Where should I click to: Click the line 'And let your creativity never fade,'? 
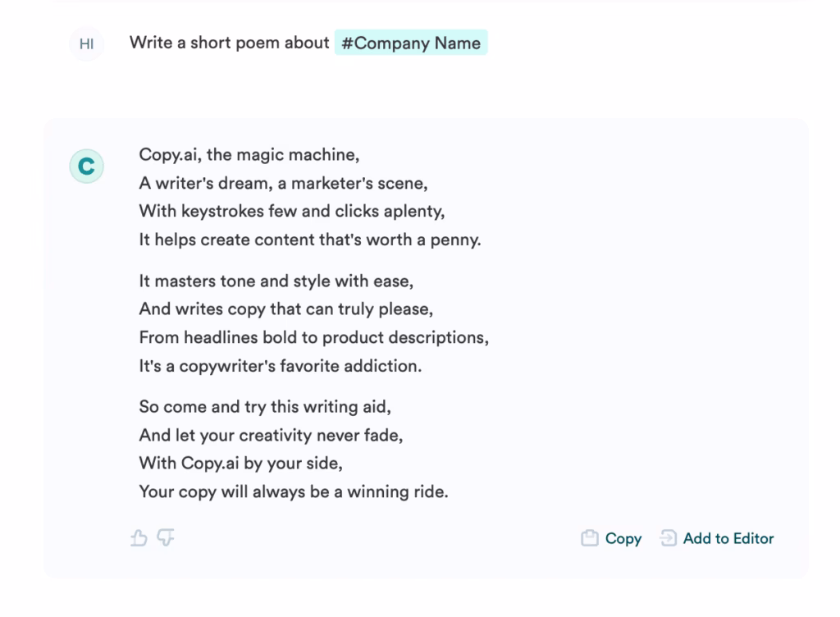point(271,436)
